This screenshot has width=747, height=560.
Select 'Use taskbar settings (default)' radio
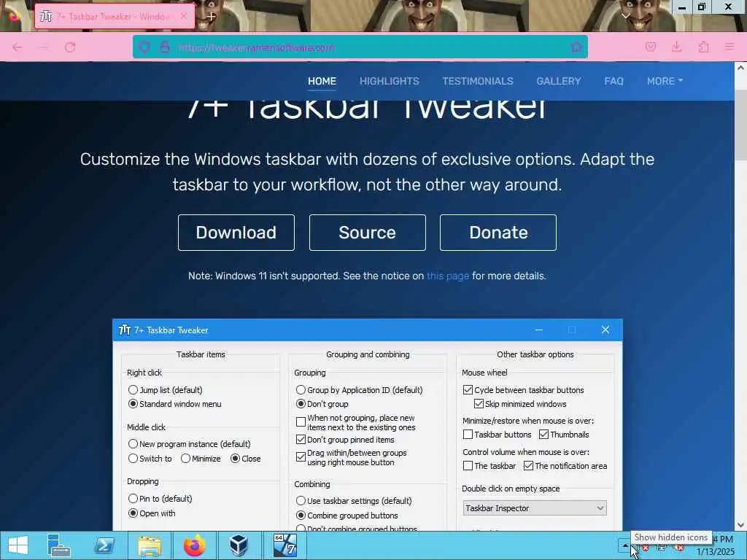(x=301, y=501)
